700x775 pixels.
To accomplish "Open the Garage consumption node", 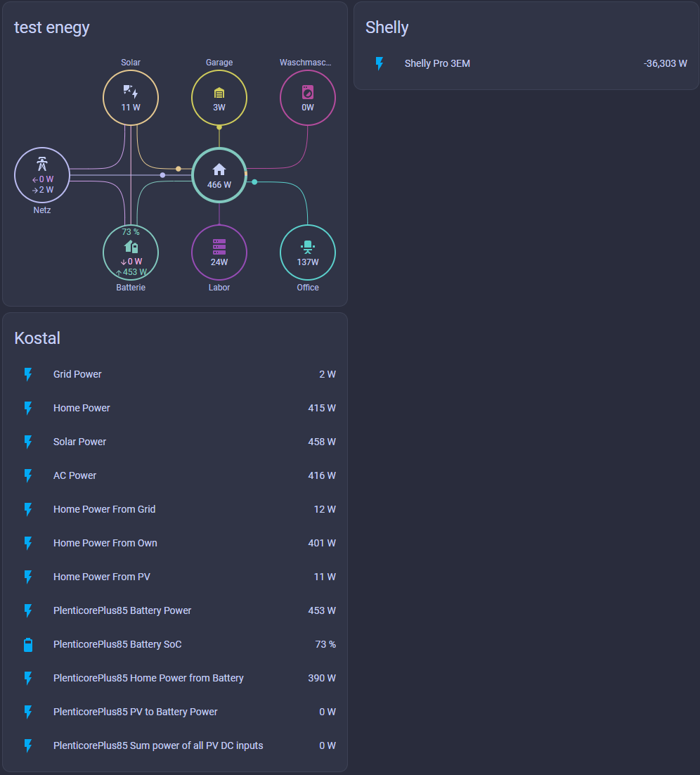I will (219, 97).
